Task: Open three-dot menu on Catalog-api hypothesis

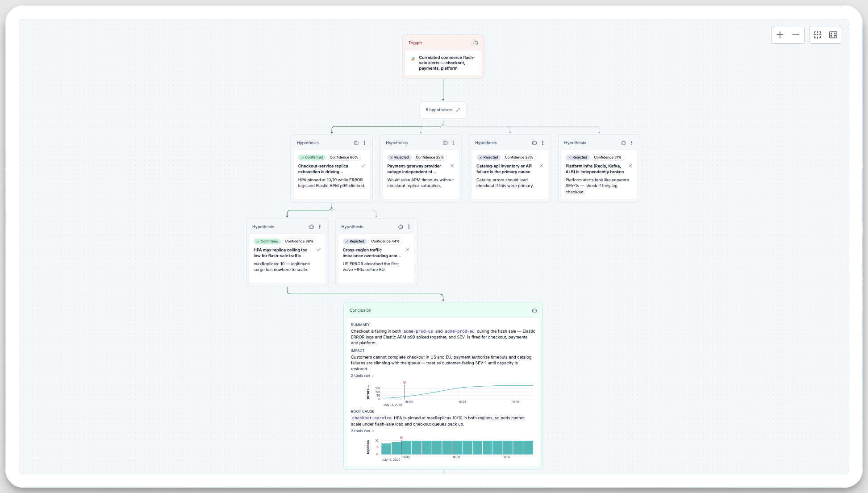Action: click(542, 143)
